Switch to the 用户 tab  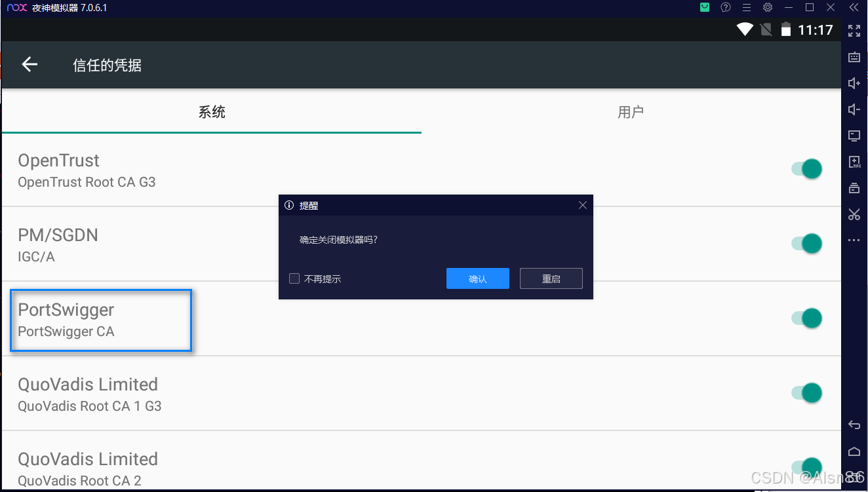tap(631, 112)
